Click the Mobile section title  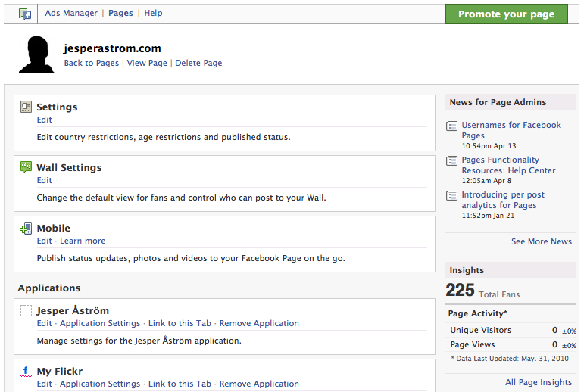coord(53,229)
